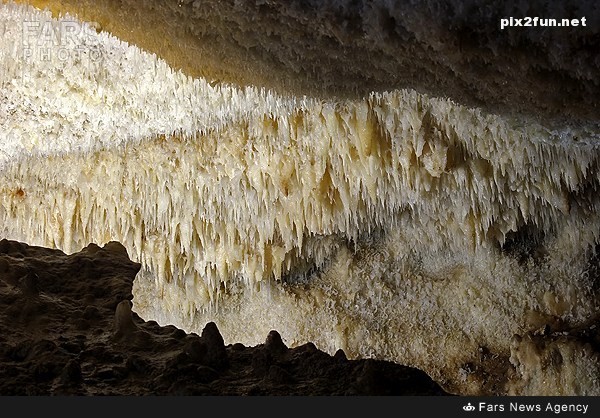Click the Fars logo icon beside the caption
Viewport: 600px width, 418px height.
pyautogui.click(x=468, y=407)
